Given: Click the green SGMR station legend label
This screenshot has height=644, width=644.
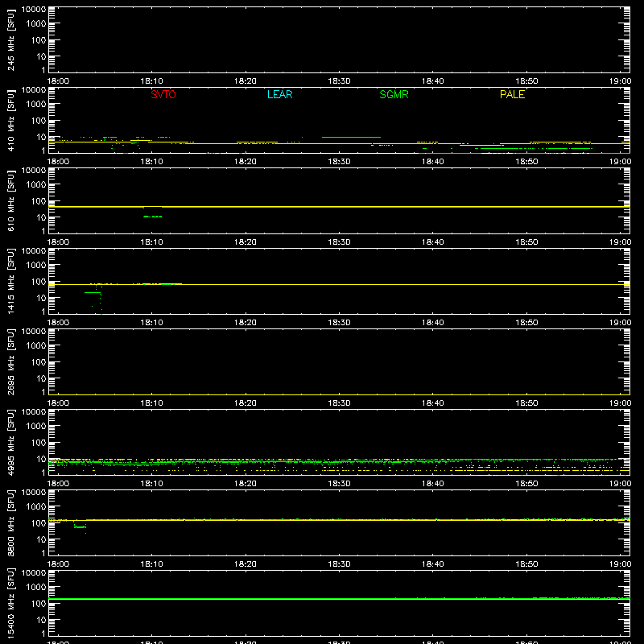Looking at the screenshot, I should pos(394,94).
